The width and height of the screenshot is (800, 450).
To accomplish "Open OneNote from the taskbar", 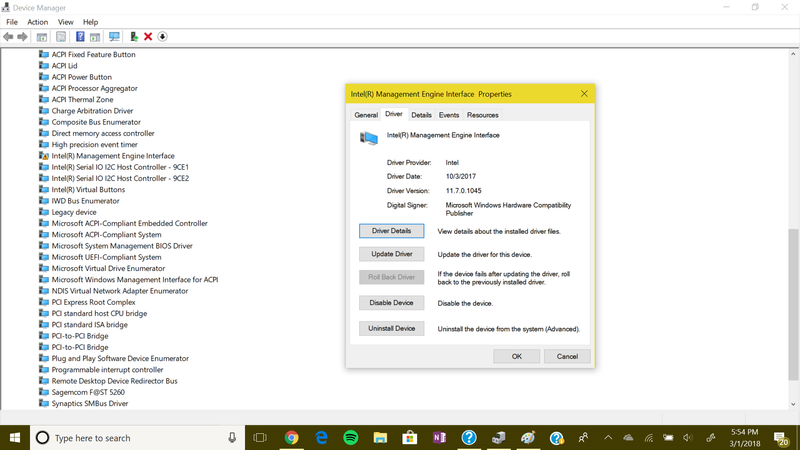I will click(x=439, y=438).
